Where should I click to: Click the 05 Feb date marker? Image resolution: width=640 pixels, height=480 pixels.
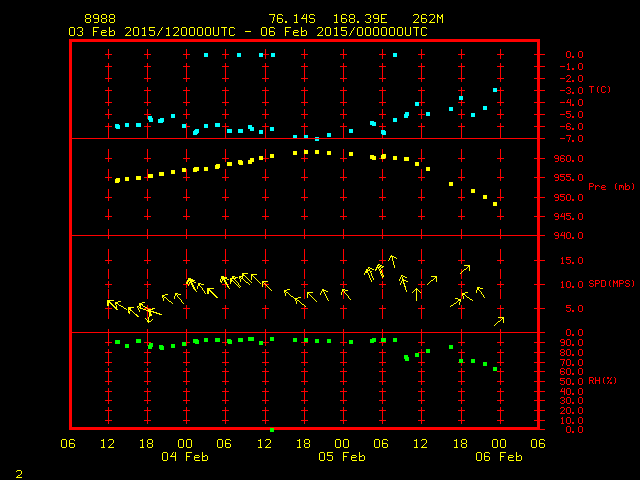coord(342,457)
